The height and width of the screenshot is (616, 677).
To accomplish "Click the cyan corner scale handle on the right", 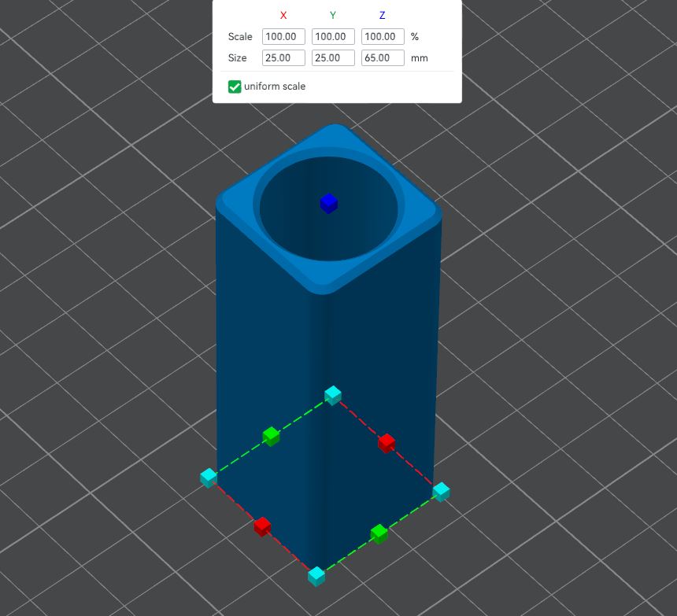I will (442, 490).
